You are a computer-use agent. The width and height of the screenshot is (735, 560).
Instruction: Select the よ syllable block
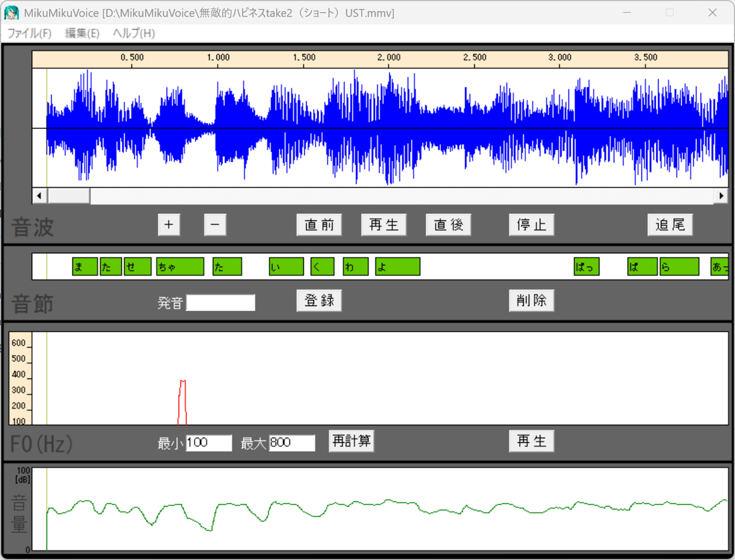tap(398, 267)
